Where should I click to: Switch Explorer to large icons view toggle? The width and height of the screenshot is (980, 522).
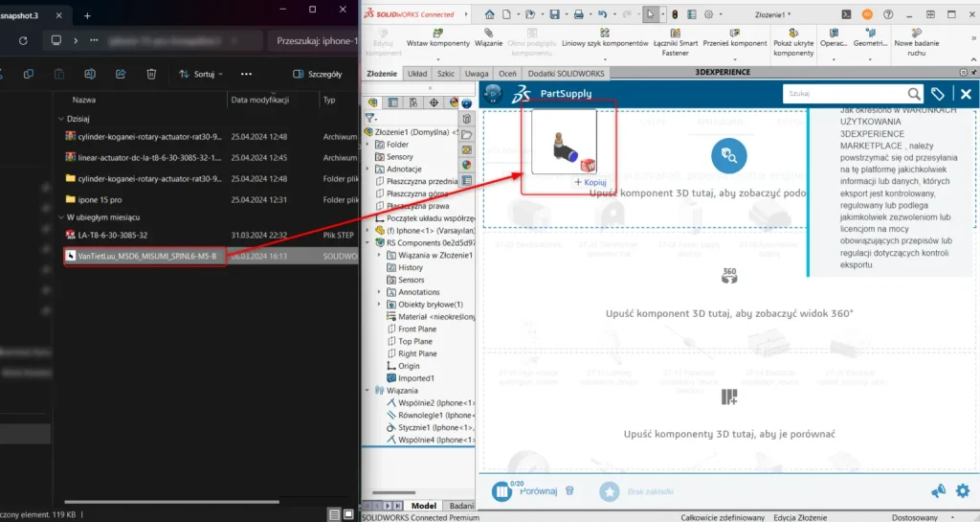pyautogui.click(x=348, y=514)
